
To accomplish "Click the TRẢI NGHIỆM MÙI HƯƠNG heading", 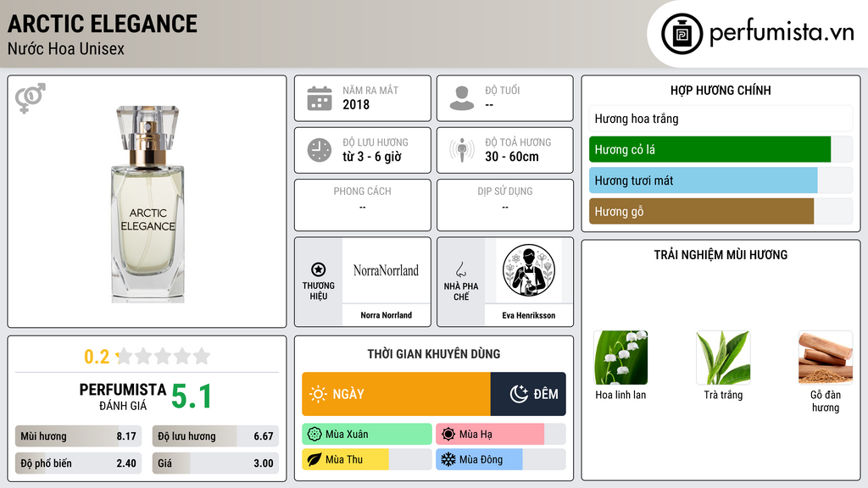I will (721, 255).
